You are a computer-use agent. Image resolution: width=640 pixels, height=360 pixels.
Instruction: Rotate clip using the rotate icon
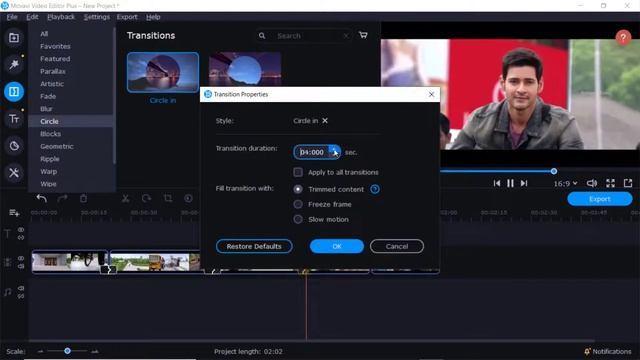(146, 198)
